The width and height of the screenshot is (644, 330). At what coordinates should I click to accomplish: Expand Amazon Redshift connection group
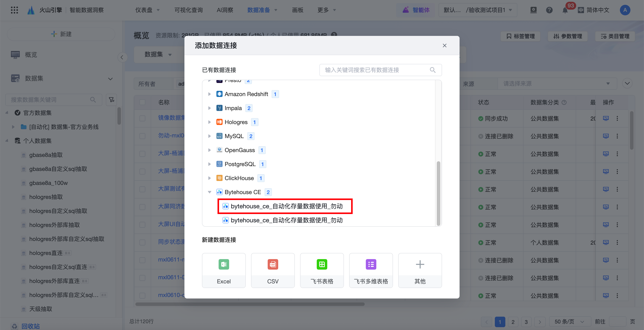(x=209, y=94)
